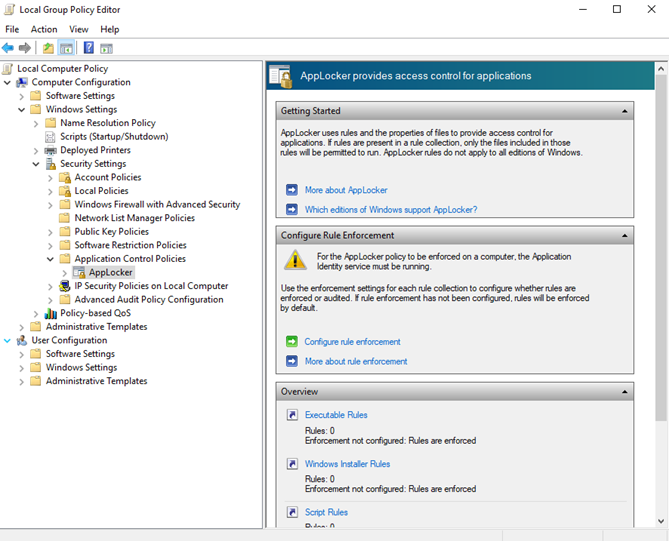Click the Account Policies folder icon

65,177
